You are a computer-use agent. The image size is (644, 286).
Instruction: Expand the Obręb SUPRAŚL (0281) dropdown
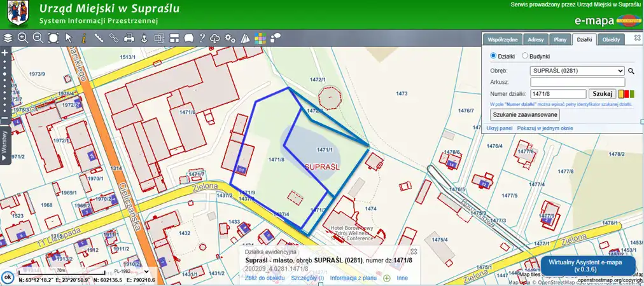(577, 71)
